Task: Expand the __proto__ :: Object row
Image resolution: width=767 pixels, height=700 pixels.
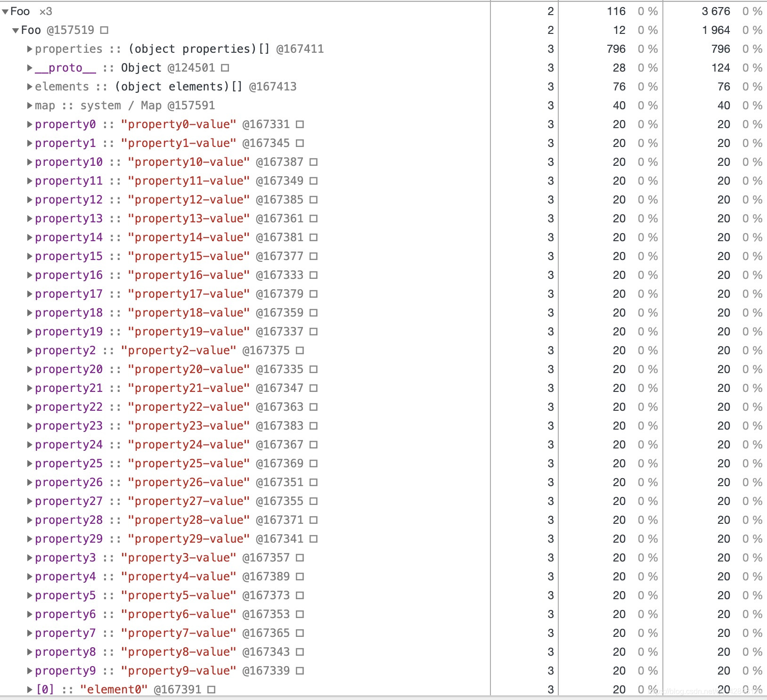Action: (30, 68)
